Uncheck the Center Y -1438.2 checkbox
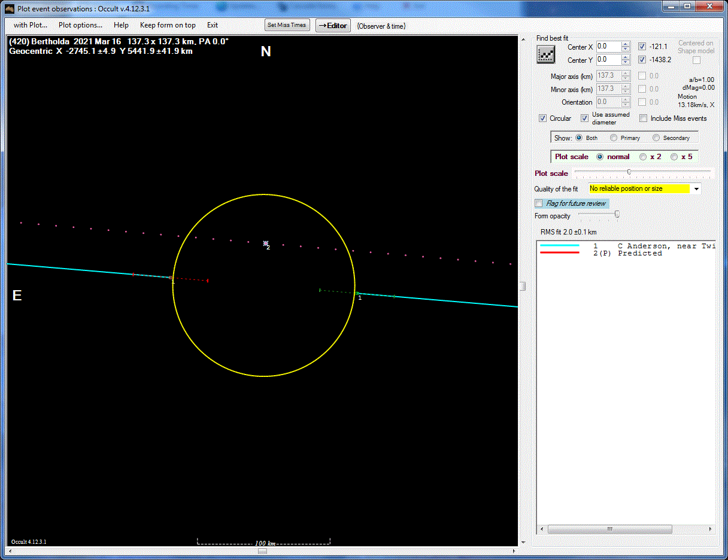 tap(642, 60)
